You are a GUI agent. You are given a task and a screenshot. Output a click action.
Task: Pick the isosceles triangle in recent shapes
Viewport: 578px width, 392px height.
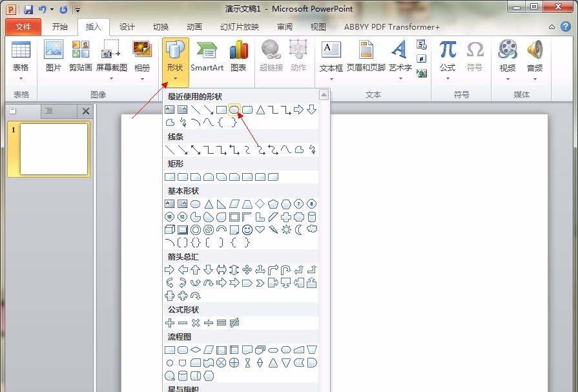(260, 110)
